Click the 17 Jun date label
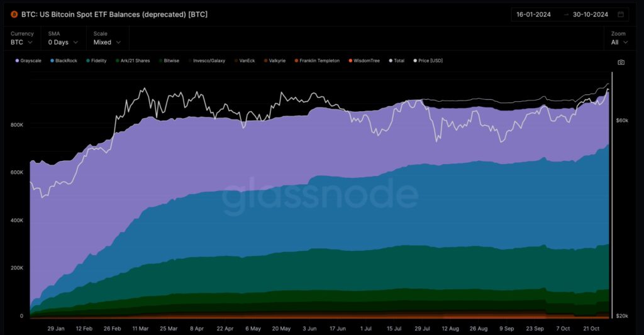The height and width of the screenshot is (335, 644). click(x=338, y=329)
